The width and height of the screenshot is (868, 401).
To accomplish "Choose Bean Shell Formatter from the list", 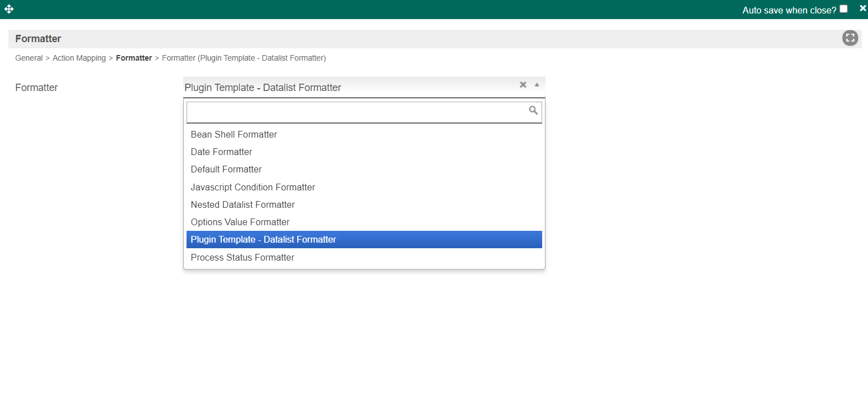I will pyautogui.click(x=234, y=135).
